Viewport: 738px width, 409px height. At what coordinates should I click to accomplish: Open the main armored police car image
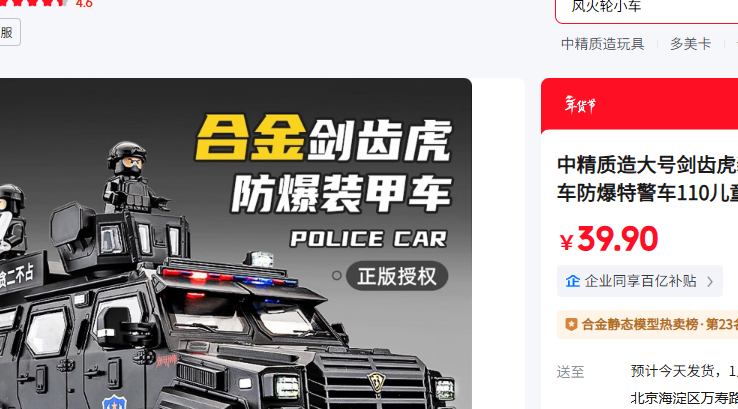click(x=235, y=243)
